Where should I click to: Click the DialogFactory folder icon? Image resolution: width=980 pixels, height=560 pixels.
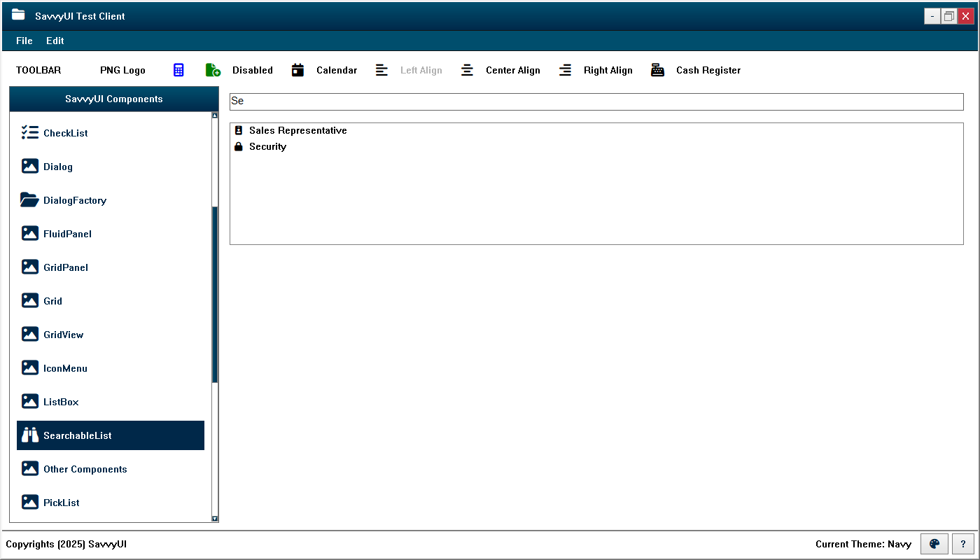pyautogui.click(x=29, y=200)
